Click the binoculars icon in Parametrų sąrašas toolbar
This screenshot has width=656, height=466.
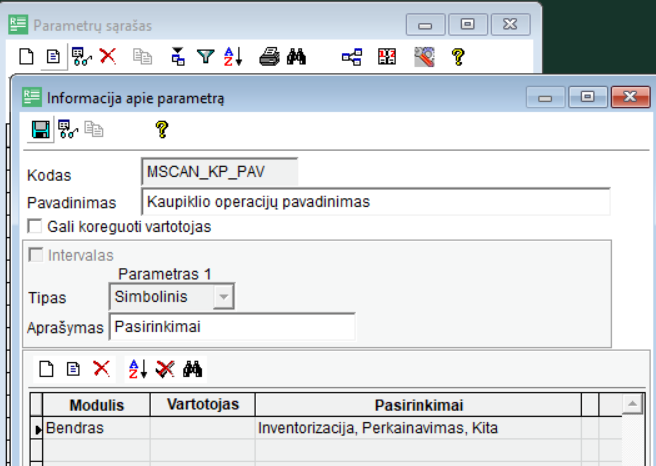coord(296,57)
